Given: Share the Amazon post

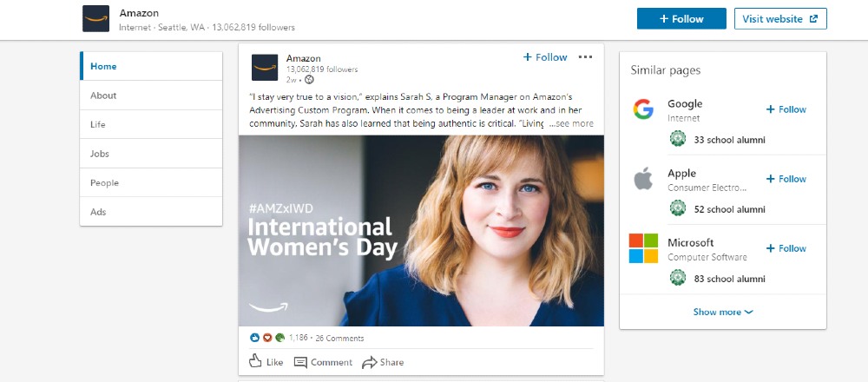Looking at the screenshot, I should (x=383, y=362).
